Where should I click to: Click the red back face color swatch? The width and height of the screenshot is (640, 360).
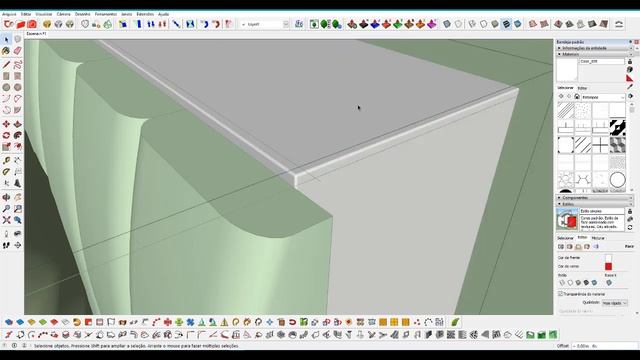click(608, 267)
